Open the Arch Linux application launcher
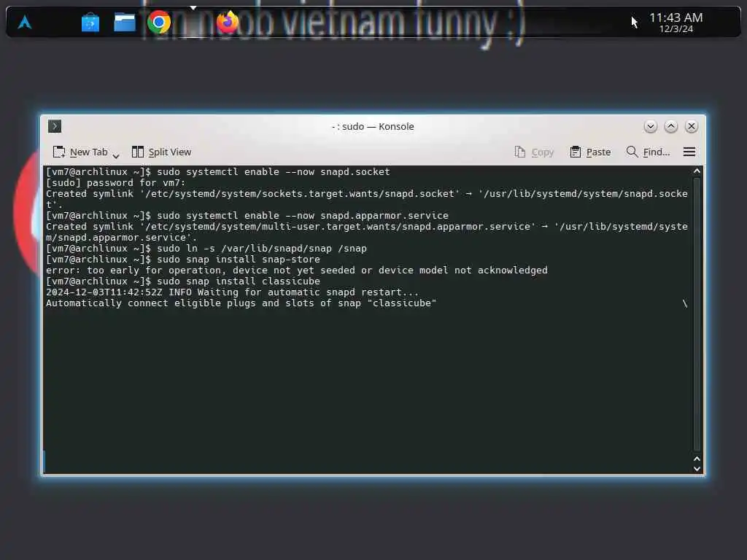The image size is (747, 560). click(25, 22)
